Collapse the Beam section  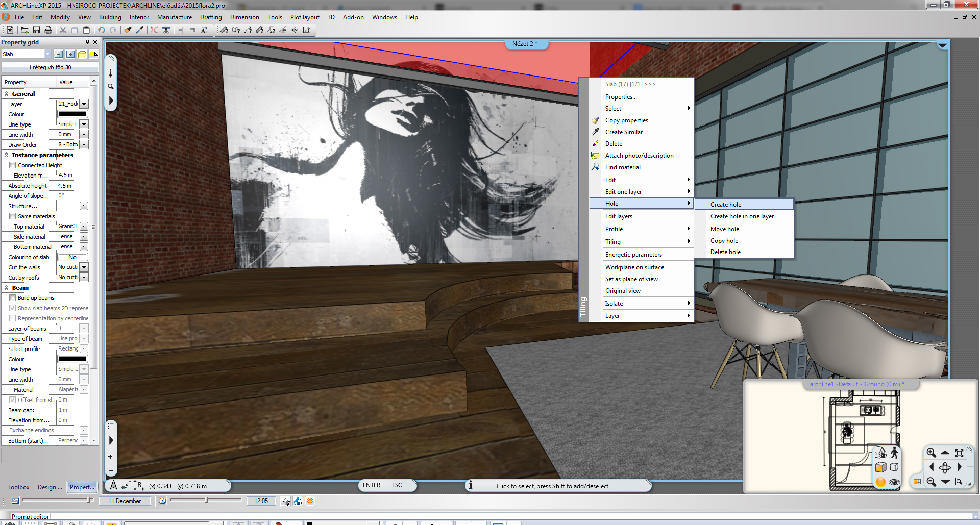pyautogui.click(x=6, y=288)
